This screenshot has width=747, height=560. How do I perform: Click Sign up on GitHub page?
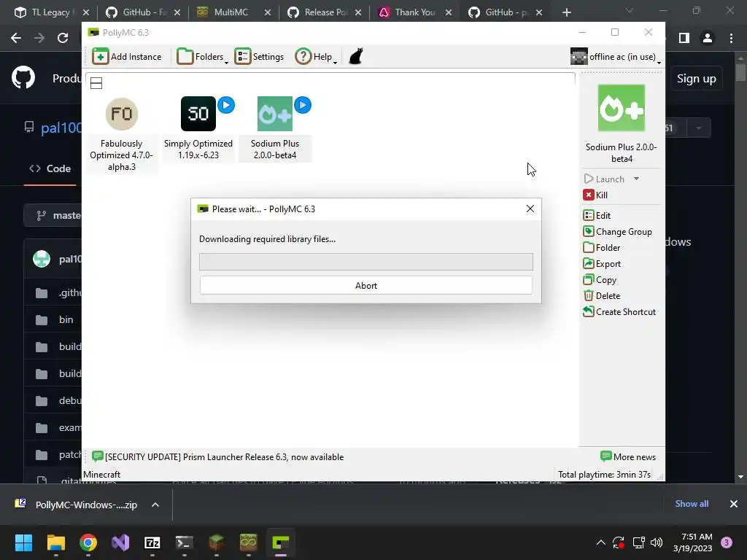point(696,79)
